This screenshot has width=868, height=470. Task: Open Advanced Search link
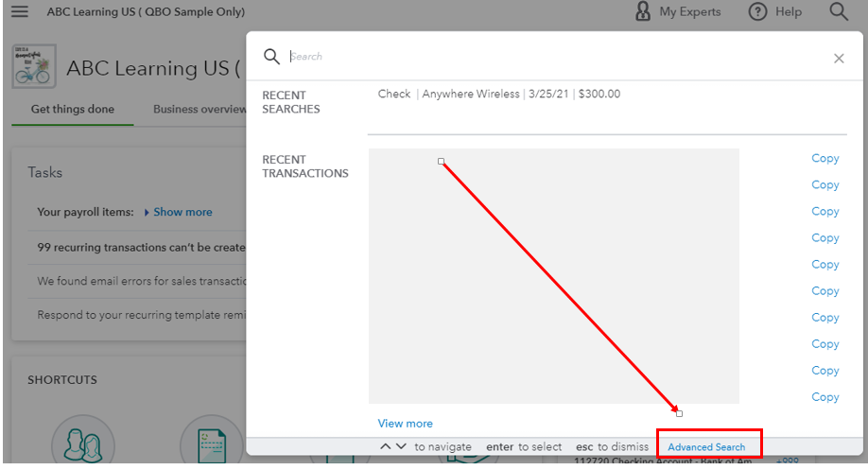[706, 446]
